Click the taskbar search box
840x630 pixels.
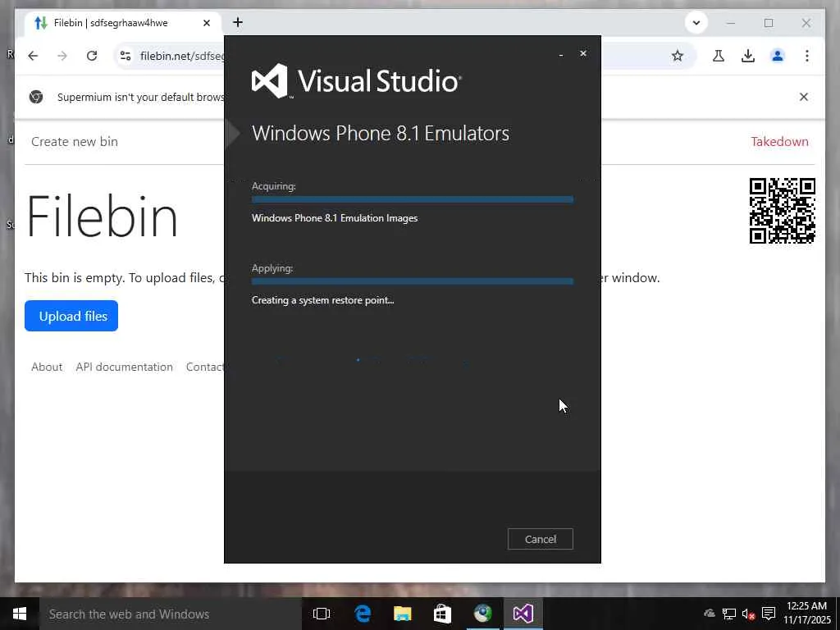tap(171, 614)
